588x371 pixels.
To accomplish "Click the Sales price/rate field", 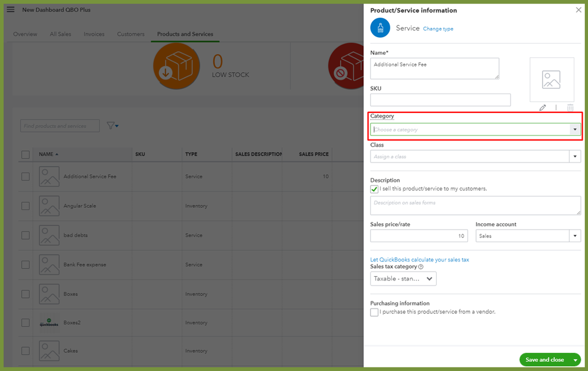I will (x=419, y=236).
